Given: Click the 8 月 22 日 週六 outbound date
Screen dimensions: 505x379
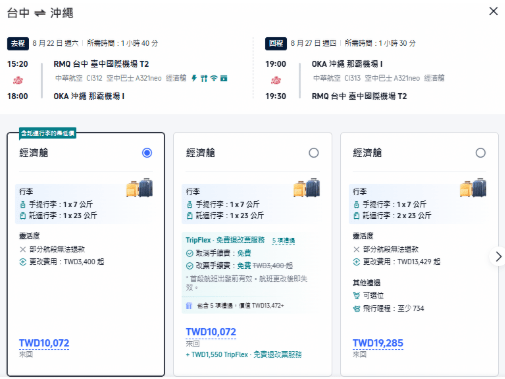Looking at the screenshot, I should tap(55, 43).
